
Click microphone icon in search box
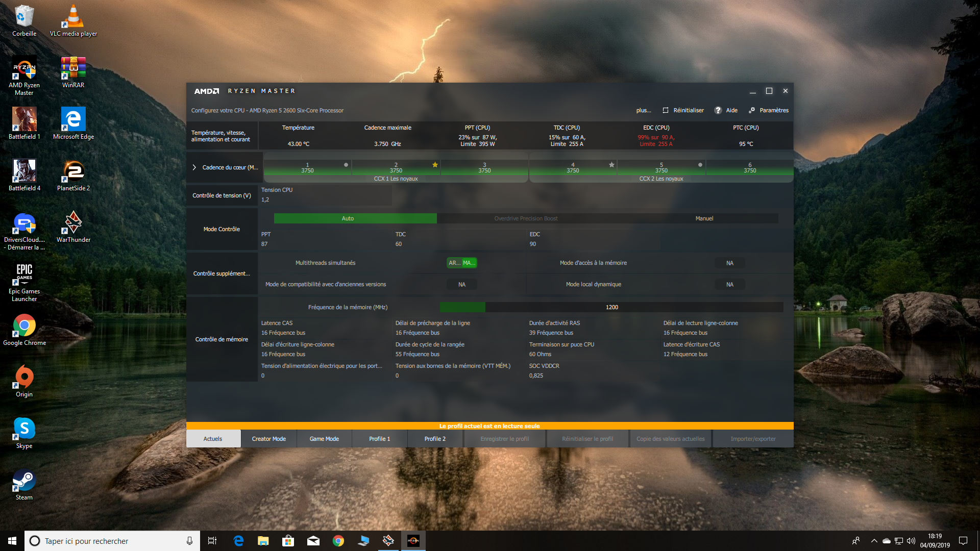coord(189,541)
